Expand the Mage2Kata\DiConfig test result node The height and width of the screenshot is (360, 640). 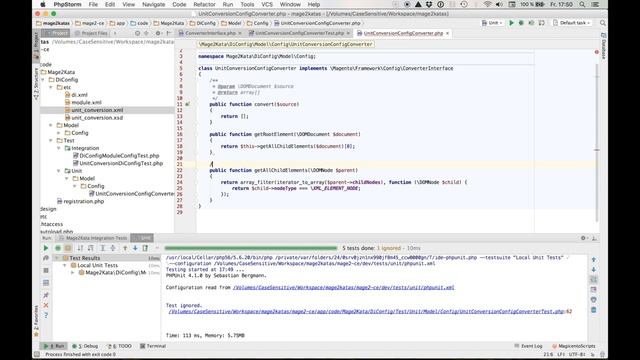click(73, 272)
